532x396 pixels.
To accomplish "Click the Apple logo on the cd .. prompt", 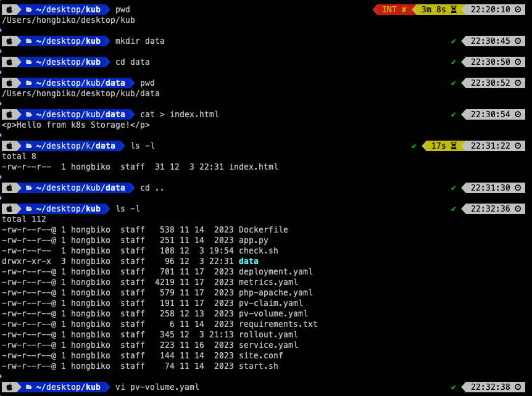I will point(9,188).
